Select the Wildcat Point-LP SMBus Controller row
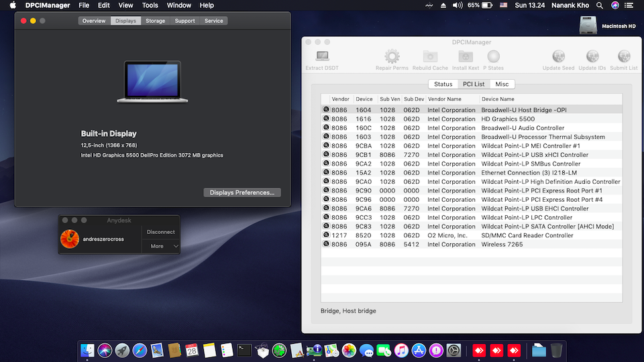Screen dimensions: 644x362 (x=472, y=164)
